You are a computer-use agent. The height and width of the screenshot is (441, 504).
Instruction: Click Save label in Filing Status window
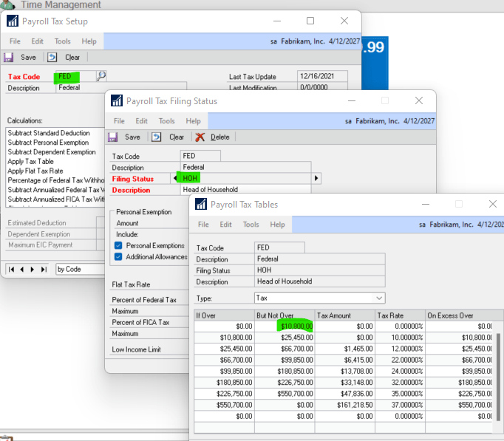(x=132, y=137)
